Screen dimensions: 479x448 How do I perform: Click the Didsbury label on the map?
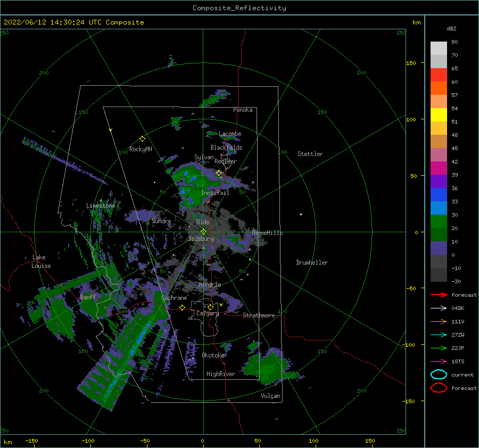tap(201, 239)
